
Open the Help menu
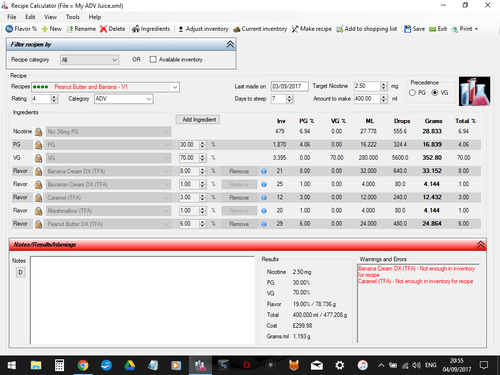coord(95,17)
